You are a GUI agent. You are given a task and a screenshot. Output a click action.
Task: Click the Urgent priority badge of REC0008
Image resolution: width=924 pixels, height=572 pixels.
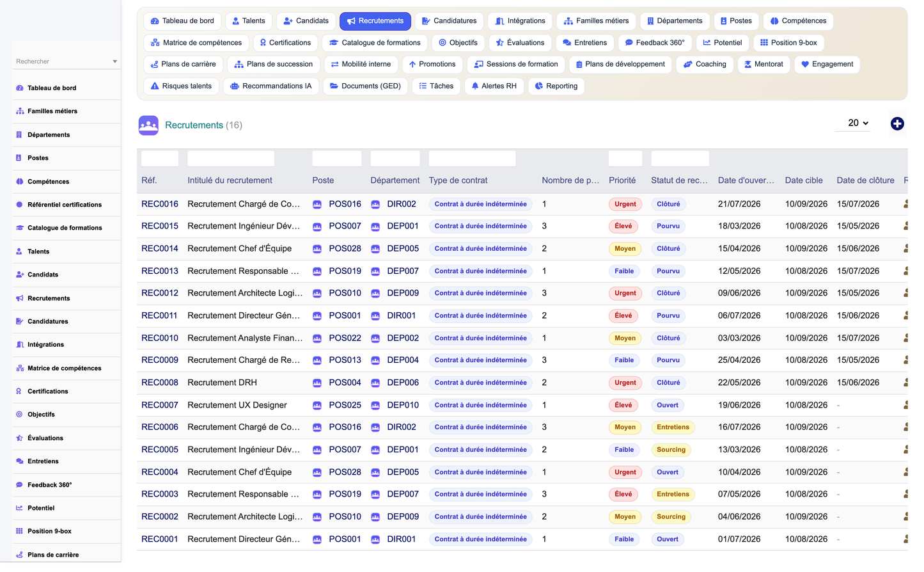pyautogui.click(x=625, y=383)
